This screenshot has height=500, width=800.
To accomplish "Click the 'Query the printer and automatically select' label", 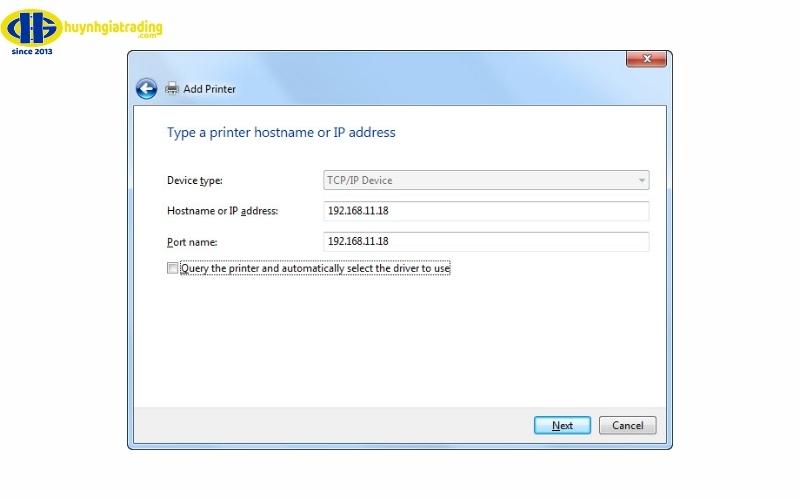I will (315, 268).
